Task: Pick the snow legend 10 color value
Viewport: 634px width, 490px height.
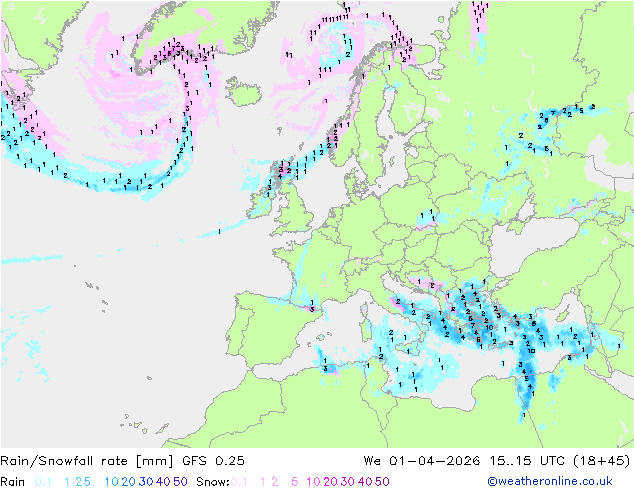Action: 313,482
